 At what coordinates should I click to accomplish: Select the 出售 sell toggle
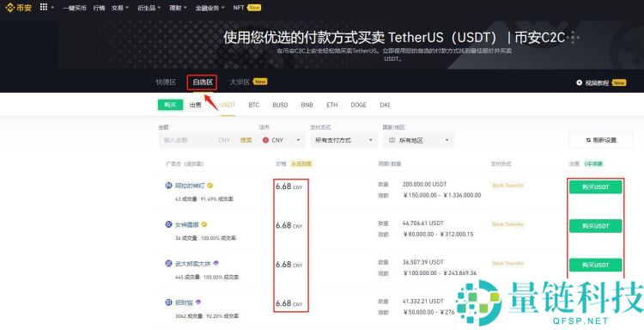pos(196,105)
